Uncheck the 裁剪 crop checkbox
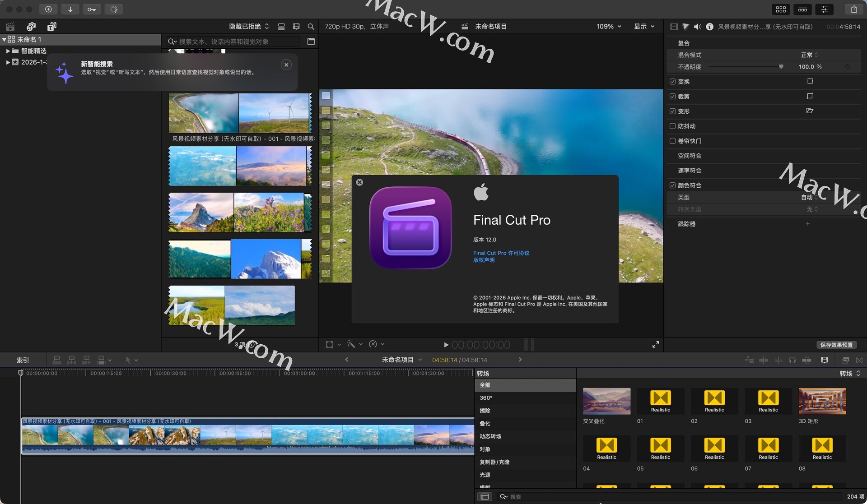This screenshot has width=867, height=504. [x=672, y=97]
